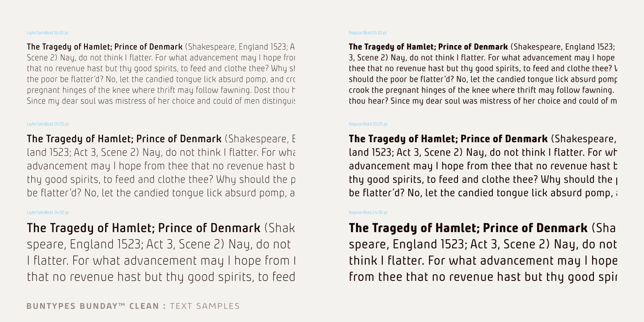Click the "TEXT SAMPLES" footer text
Image resolution: width=644 pixels, height=322 pixels.
[x=205, y=306]
